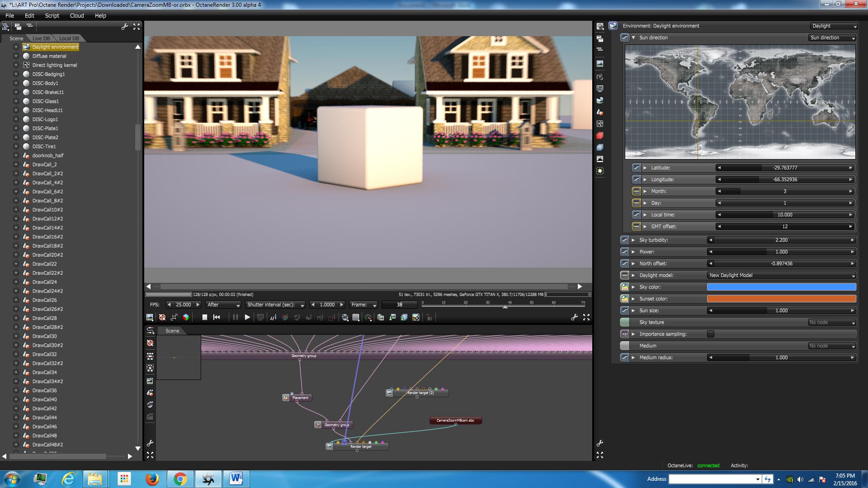Toggle the animation button beside Sky turbidity
Screen dimensions: 868x488
[624, 240]
